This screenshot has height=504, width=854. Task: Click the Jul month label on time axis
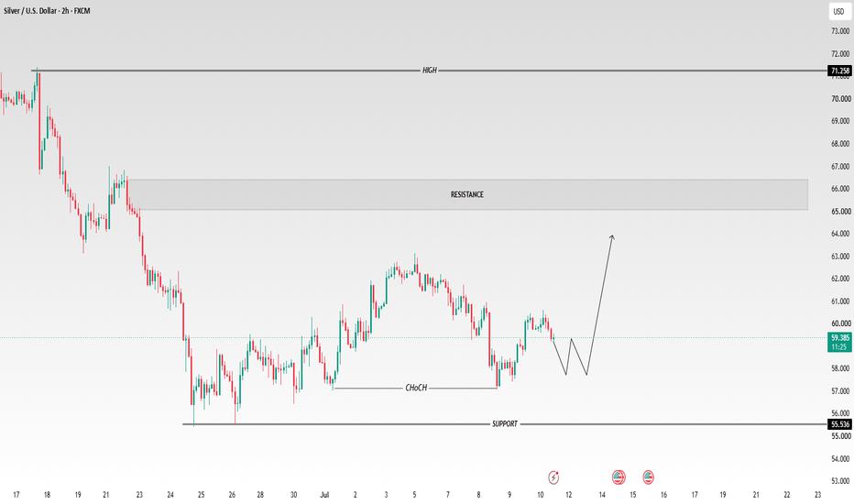pyautogui.click(x=324, y=495)
